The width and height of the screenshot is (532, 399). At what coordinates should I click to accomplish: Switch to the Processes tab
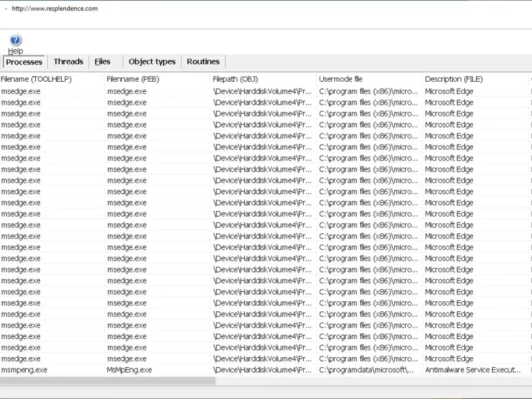24,62
